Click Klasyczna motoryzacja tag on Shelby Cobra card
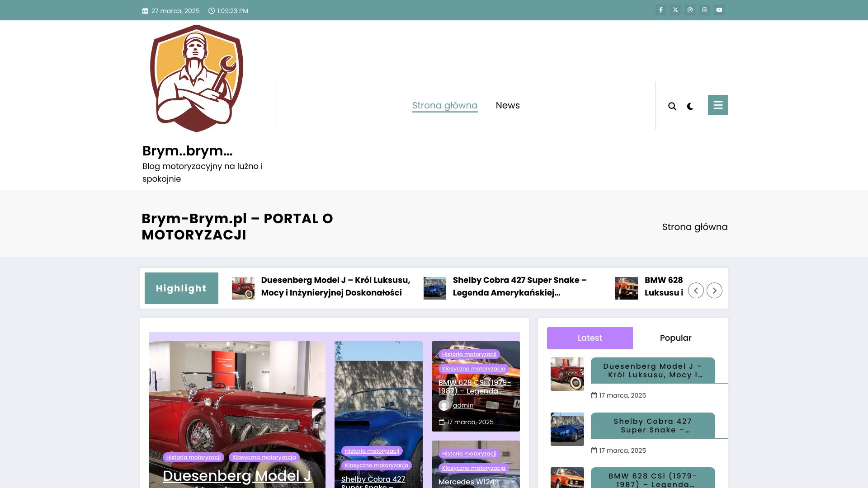Viewport: 868px width, 488px height. [x=377, y=465]
